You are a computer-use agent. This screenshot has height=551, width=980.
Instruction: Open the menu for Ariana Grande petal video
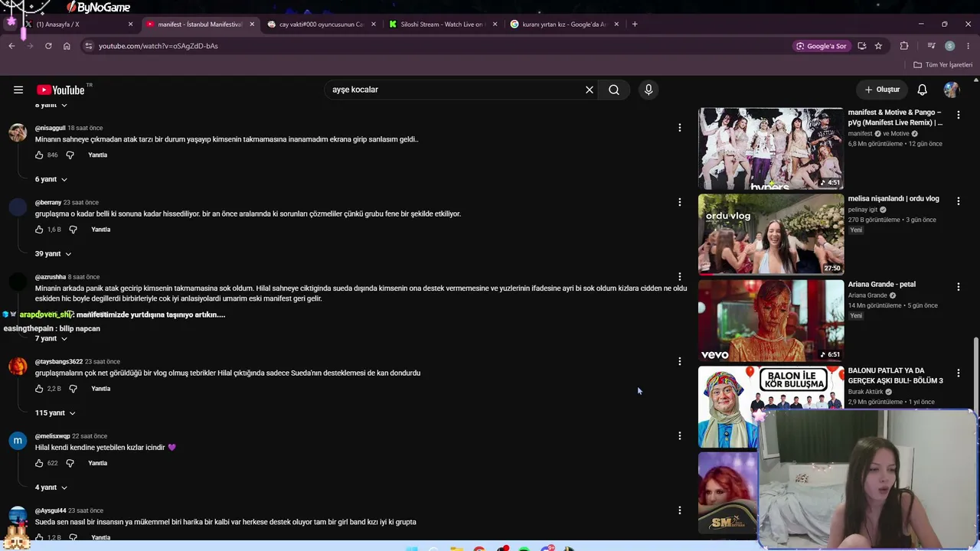click(958, 286)
